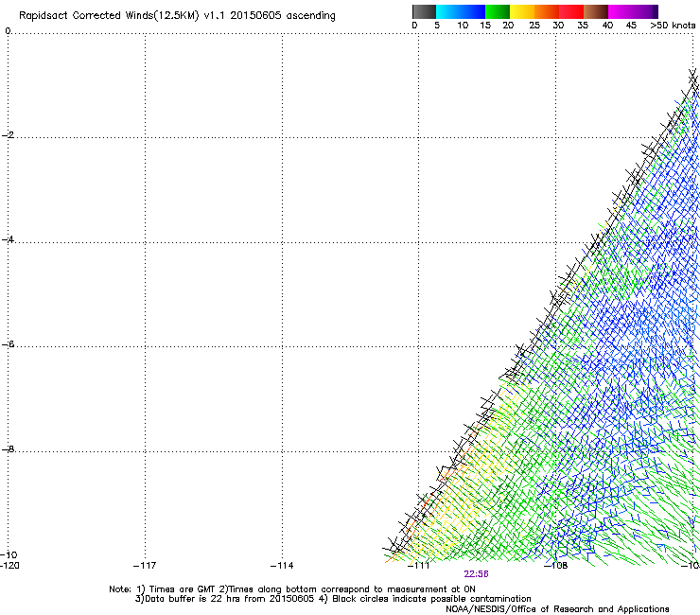The image size is (700, 615).
Task: Click the green 15-20 knots legend swatch
Action: coord(498,11)
